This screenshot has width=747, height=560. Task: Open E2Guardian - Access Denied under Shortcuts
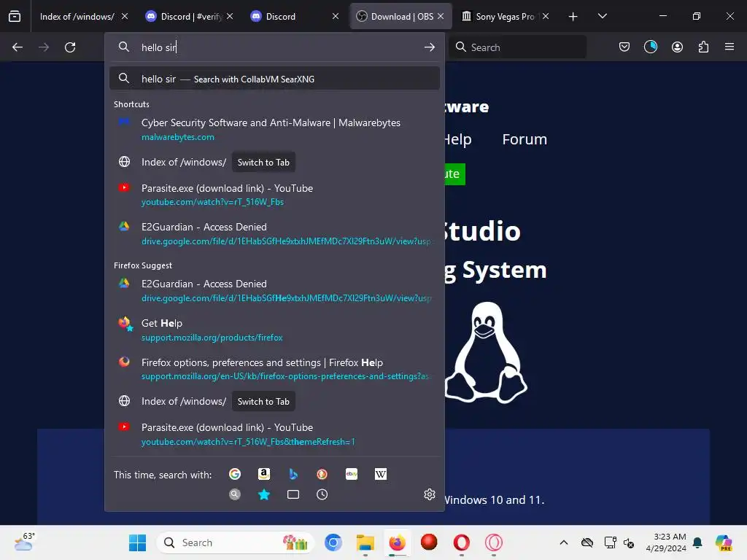pos(274,233)
